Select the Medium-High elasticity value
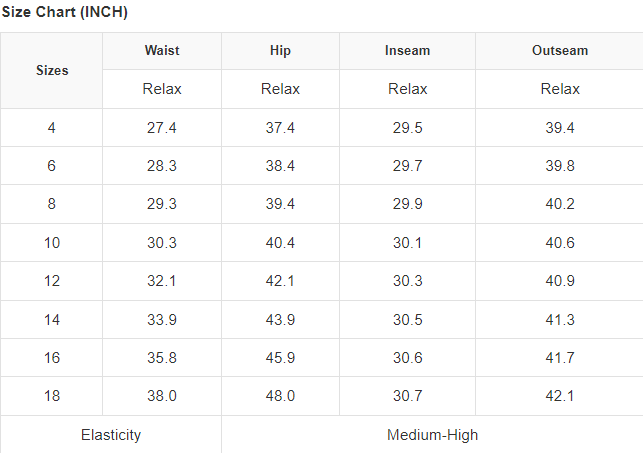 pyautogui.click(x=432, y=435)
